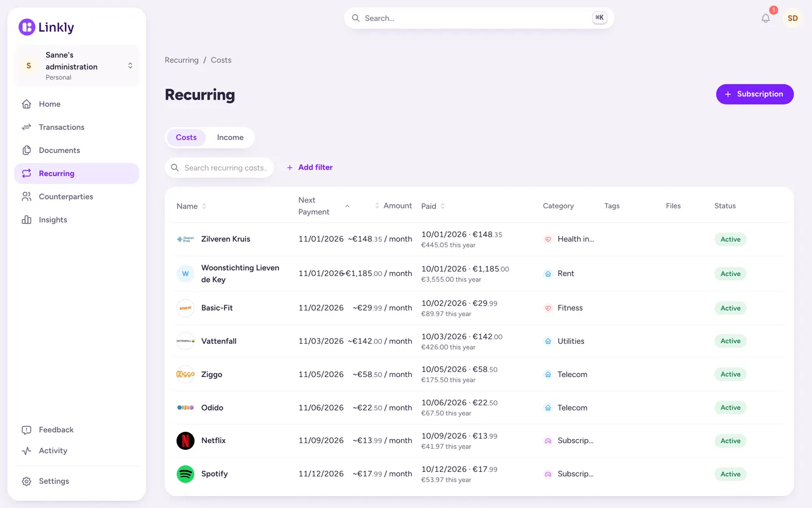812x508 pixels.
Task: Click Netflix's Subscription category icon
Action: 548,441
